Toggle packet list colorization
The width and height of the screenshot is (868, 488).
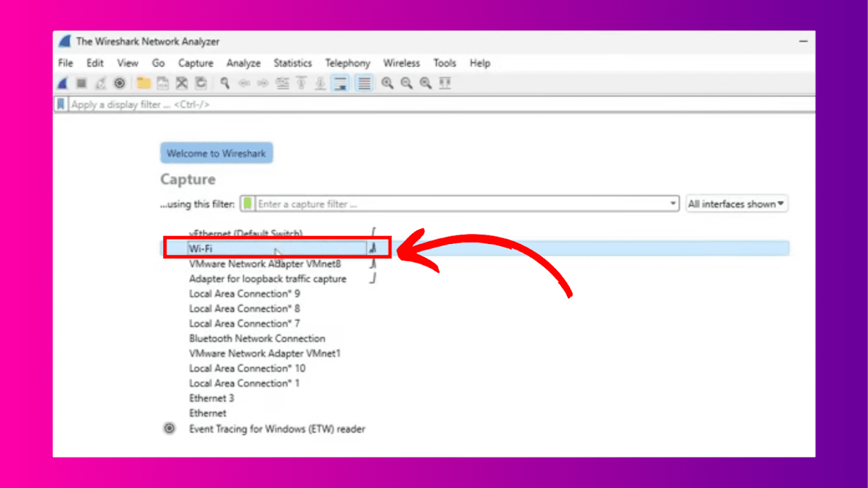(x=363, y=83)
